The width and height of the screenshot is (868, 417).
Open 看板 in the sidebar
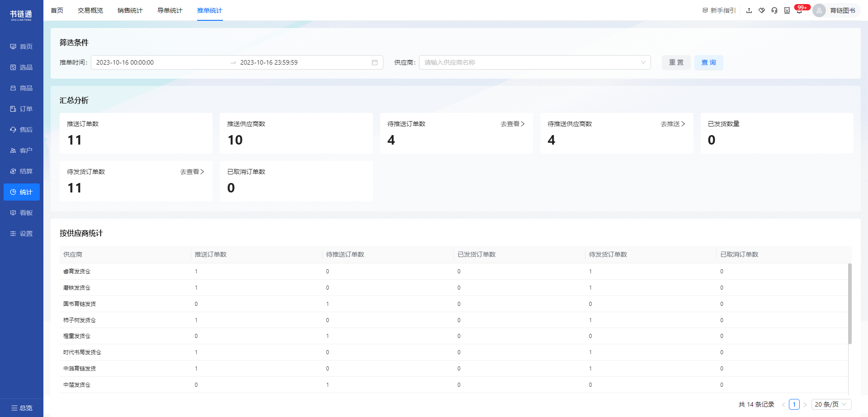21,213
